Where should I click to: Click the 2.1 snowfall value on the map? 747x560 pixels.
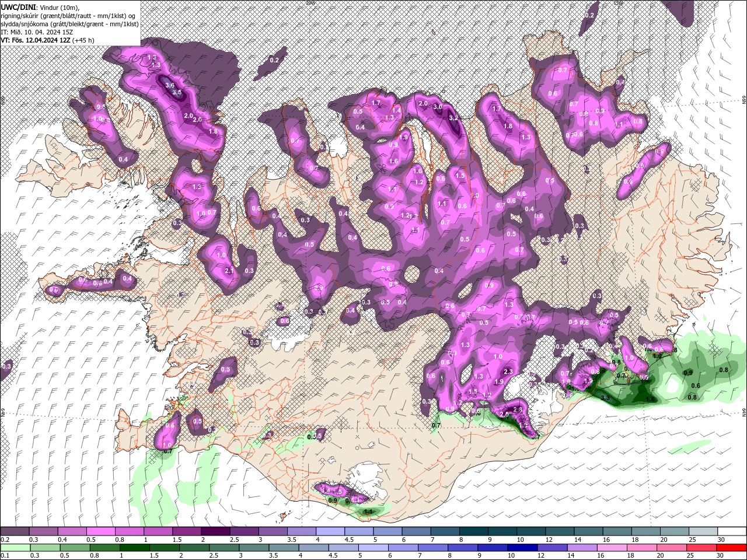click(229, 271)
